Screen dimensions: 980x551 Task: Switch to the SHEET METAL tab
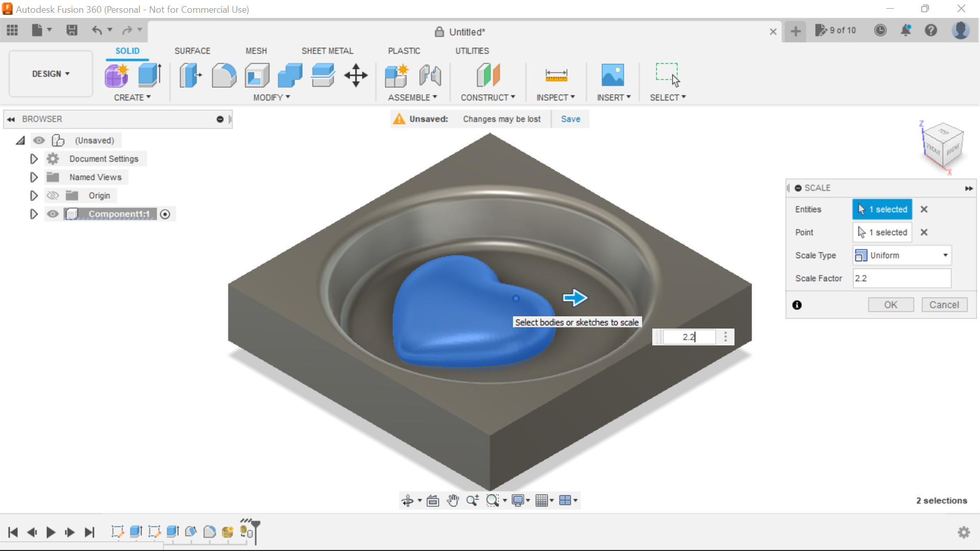327,51
